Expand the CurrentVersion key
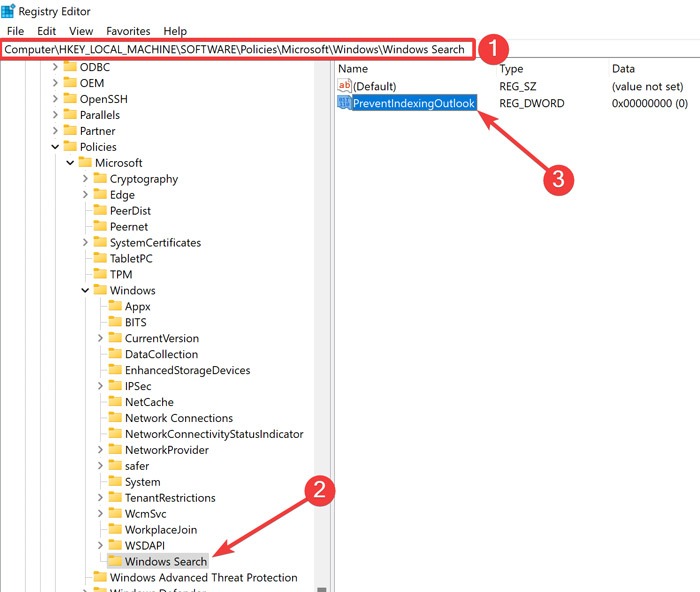700x592 pixels. pos(100,338)
